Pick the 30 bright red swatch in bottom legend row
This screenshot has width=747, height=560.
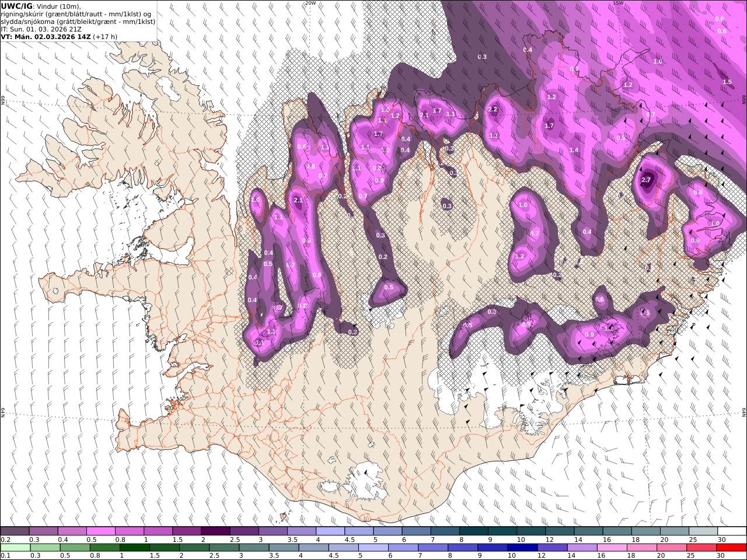click(731, 548)
